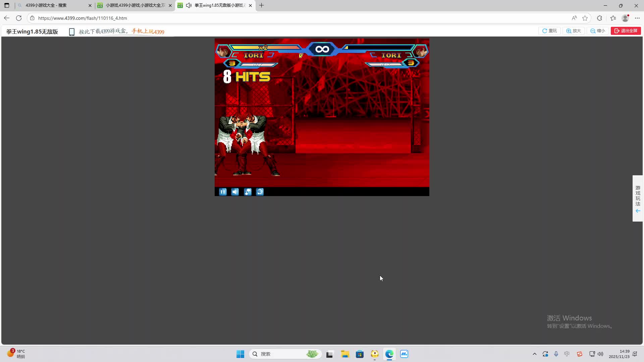Viewport: 644px width, 362px height.
Task: Show hidden system tray icons chevron
Action: point(535,354)
